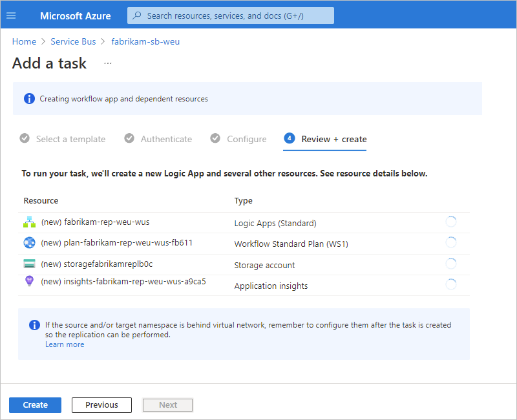
Task: Open the Learn more link
Action: tap(65, 344)
